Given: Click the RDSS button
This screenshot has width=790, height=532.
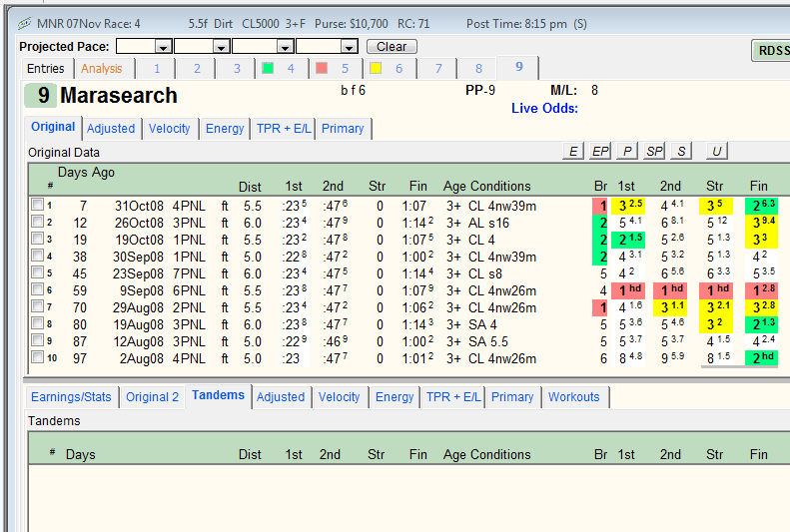Looking at the screenshot, I should point(771,50).
